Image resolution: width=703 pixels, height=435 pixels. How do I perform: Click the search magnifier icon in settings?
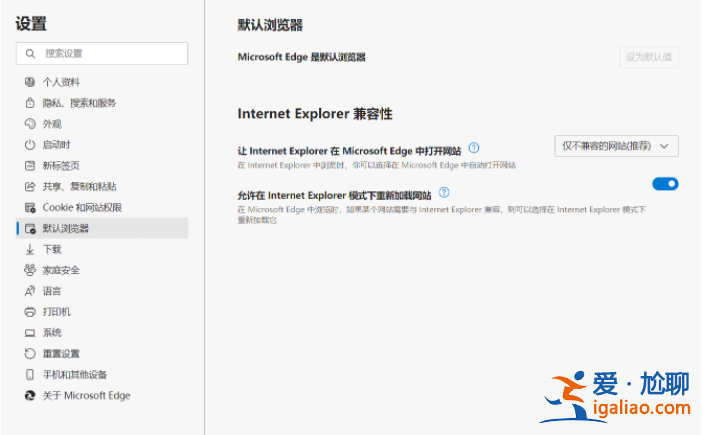point(30,54)
